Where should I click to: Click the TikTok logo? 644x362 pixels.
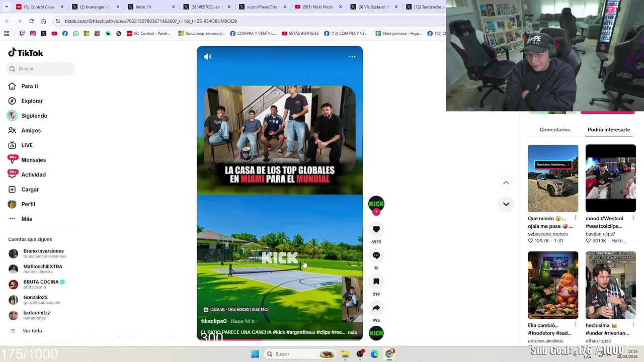[x=26, y=53]
